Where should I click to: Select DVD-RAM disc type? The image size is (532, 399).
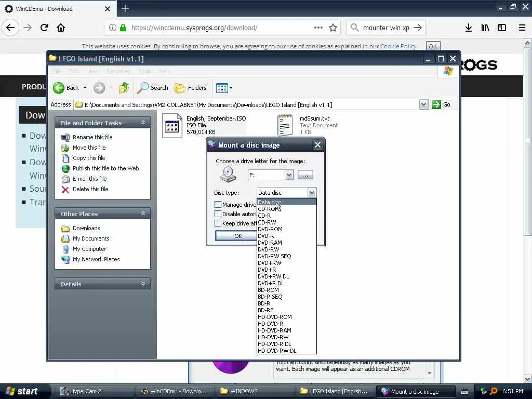click(287, 243)
